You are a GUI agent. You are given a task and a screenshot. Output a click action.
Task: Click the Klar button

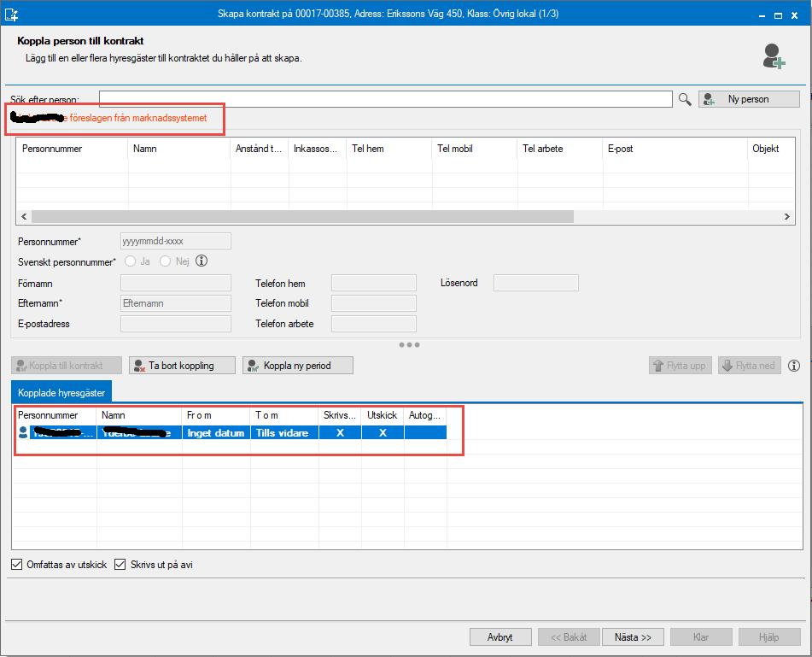tap(701, 636)
